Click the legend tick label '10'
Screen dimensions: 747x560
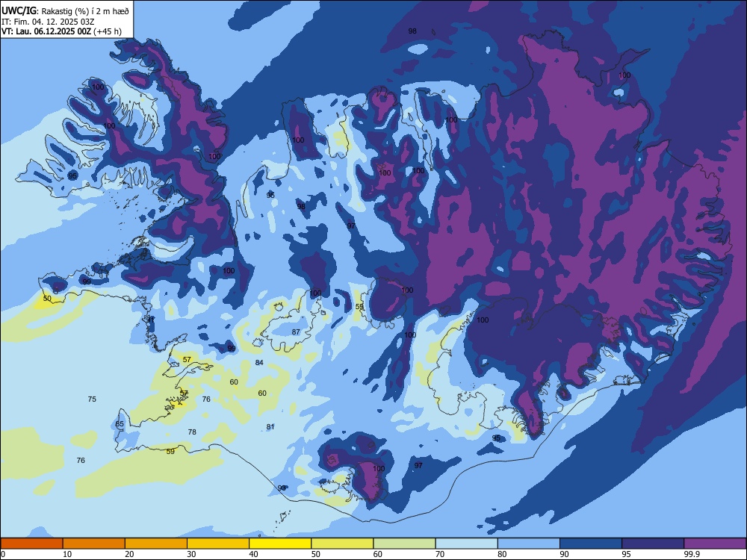coord(67,554)
